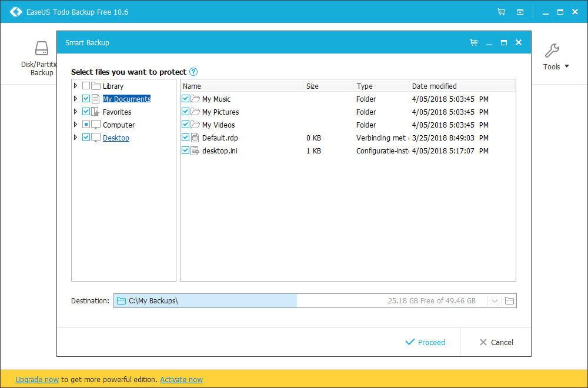
Task: Click the Library folder icon in tree
Action: coord(96,86)
